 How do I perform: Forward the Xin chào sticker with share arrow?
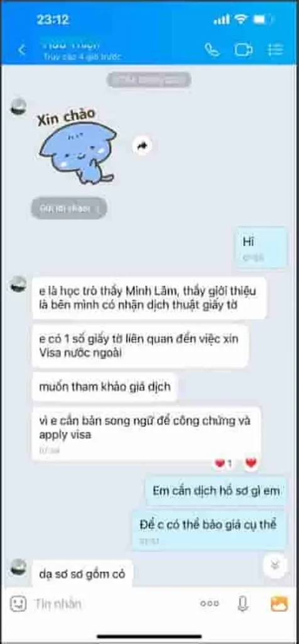[143, 145]
